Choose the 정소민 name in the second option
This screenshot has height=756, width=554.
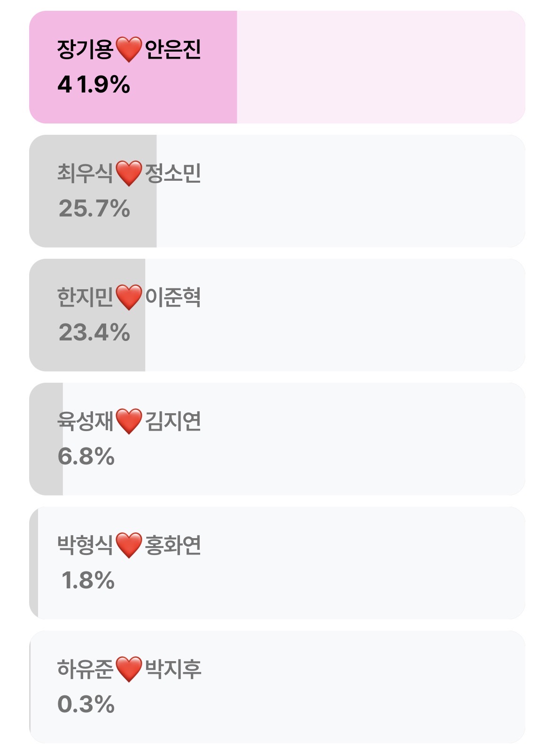(x=173, y=173)
